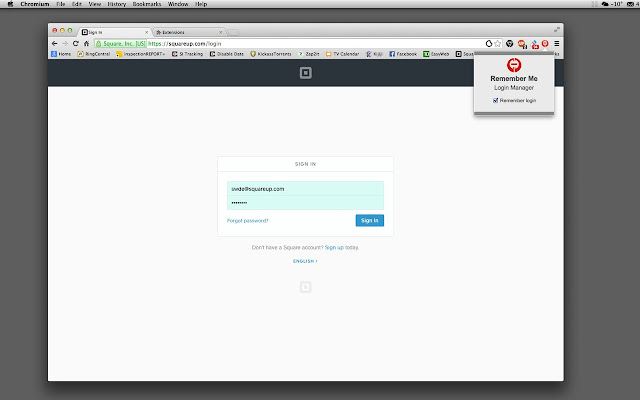Open the TV Calendar bookmark
The width and height of the screenshot is (640, 400).
click(342, 54)
